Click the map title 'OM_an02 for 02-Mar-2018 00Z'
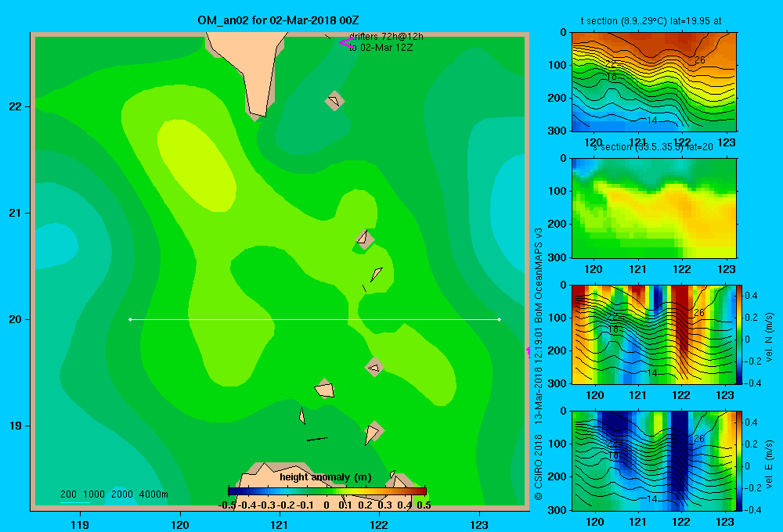783x532 pixels. coord(278,20)
